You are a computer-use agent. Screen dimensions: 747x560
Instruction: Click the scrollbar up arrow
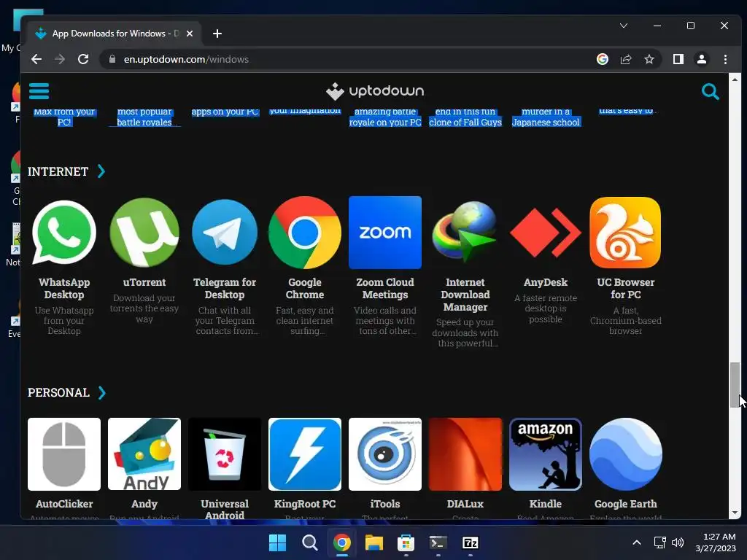click(735, 79)
